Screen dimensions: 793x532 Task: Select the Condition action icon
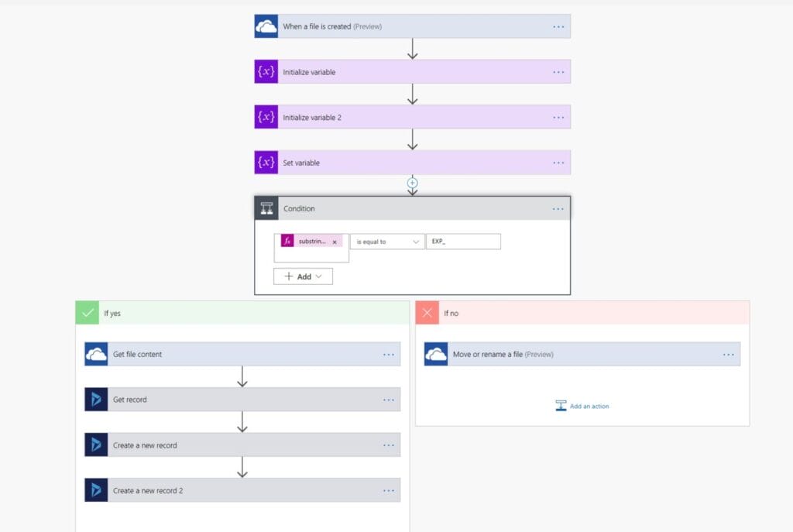click(266, 208)
